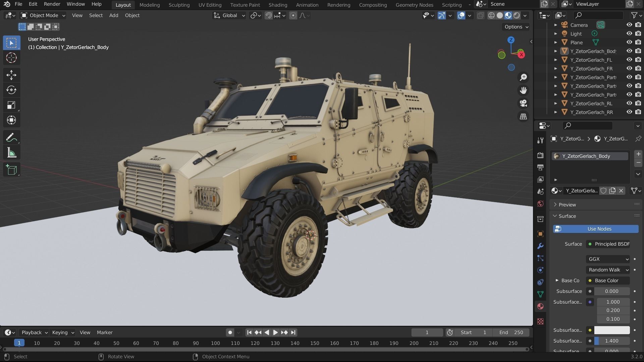
Task: Open the Texture properties checker tab
Action: pyautogui.click(x=540, y=321)
